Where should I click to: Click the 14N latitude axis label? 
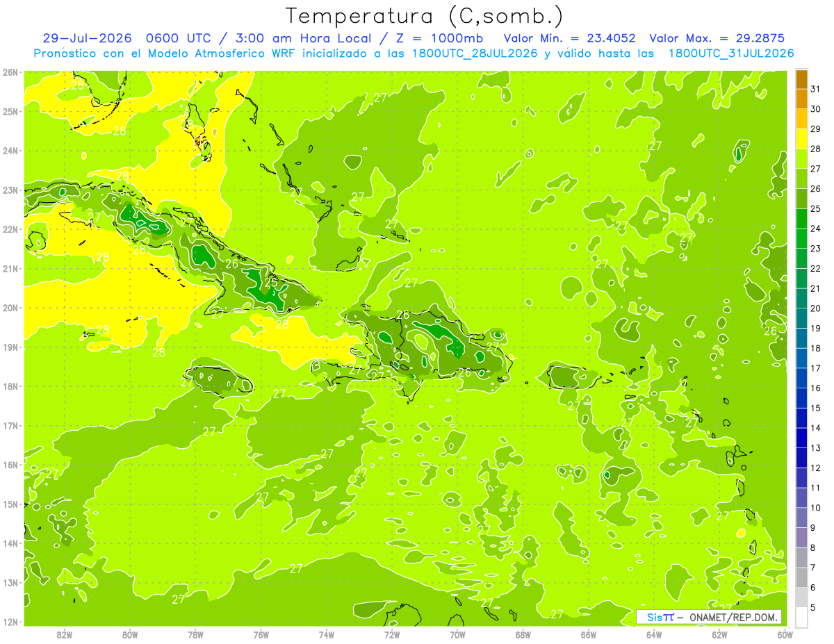10,543
